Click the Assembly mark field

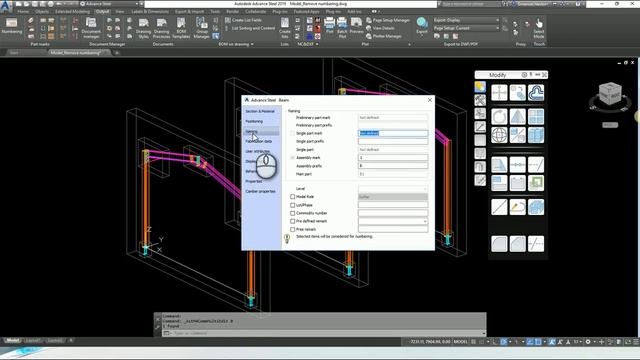click(393, 158)
